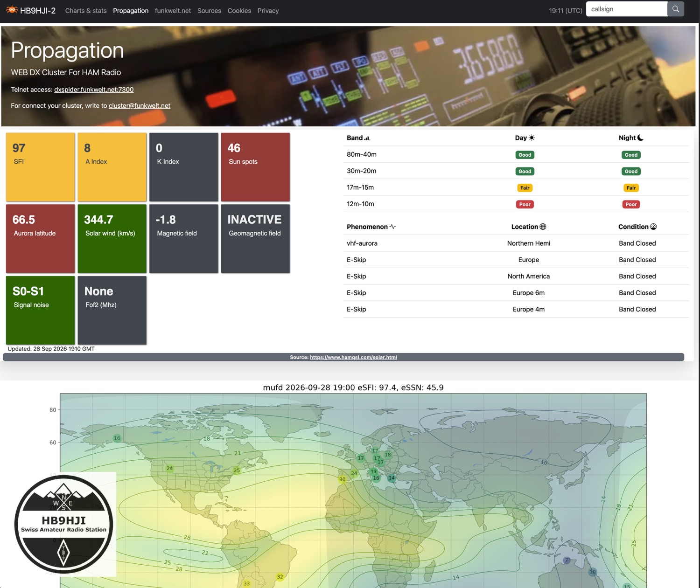700x588 pixels.
Task: Click the Solar wind 344.7 tile
Action: pyautogui.click(x=112, y=239)
